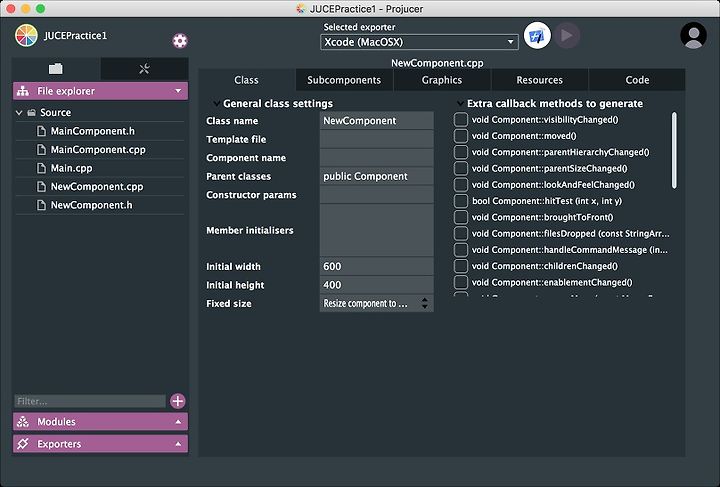Expand the Modules panel arrow
Screen dimensions: 720x487
coord(178,422)
